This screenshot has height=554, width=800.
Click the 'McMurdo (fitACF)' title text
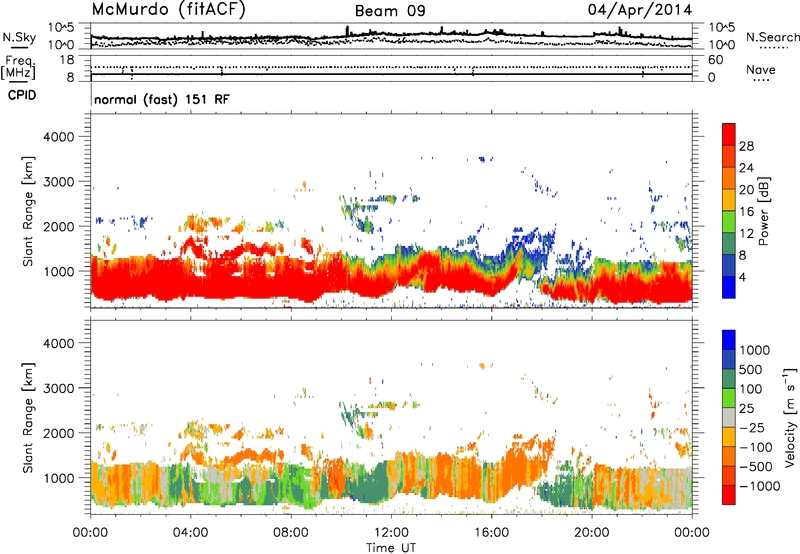[x=168, y=10]
